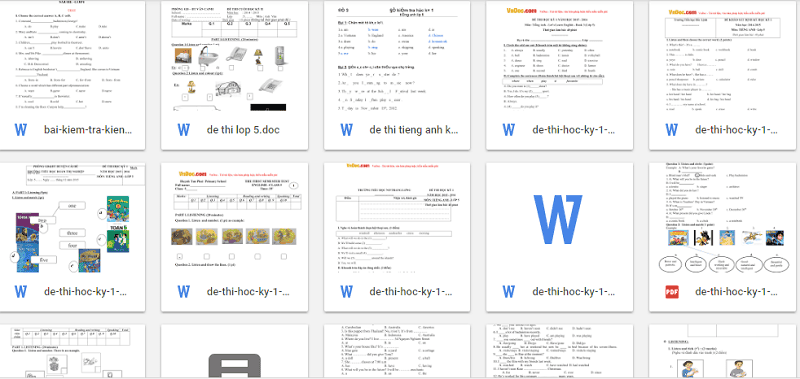Open thumbnail of de thi lop 5.doc

(x=235, y=56)
